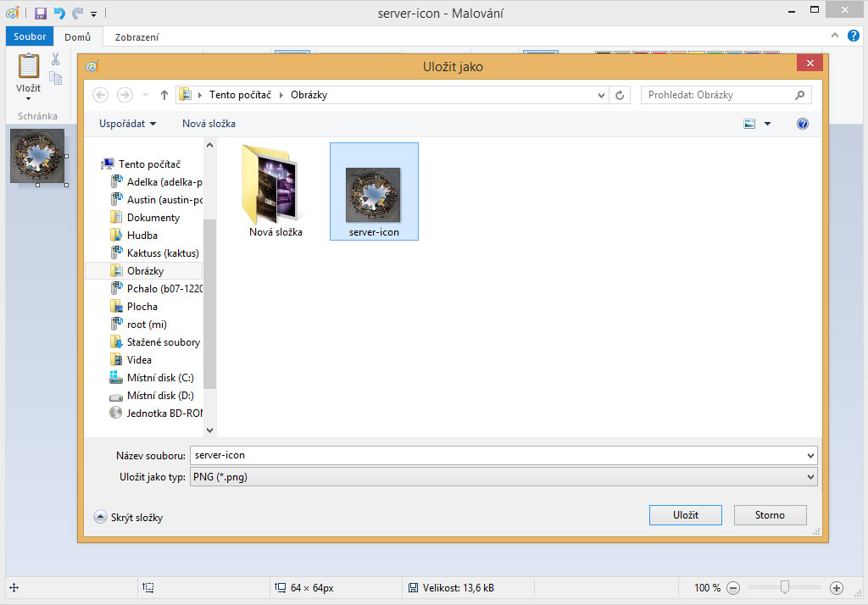868x605 pixels.
Task: Click the Uložit button
Action: 685,515
